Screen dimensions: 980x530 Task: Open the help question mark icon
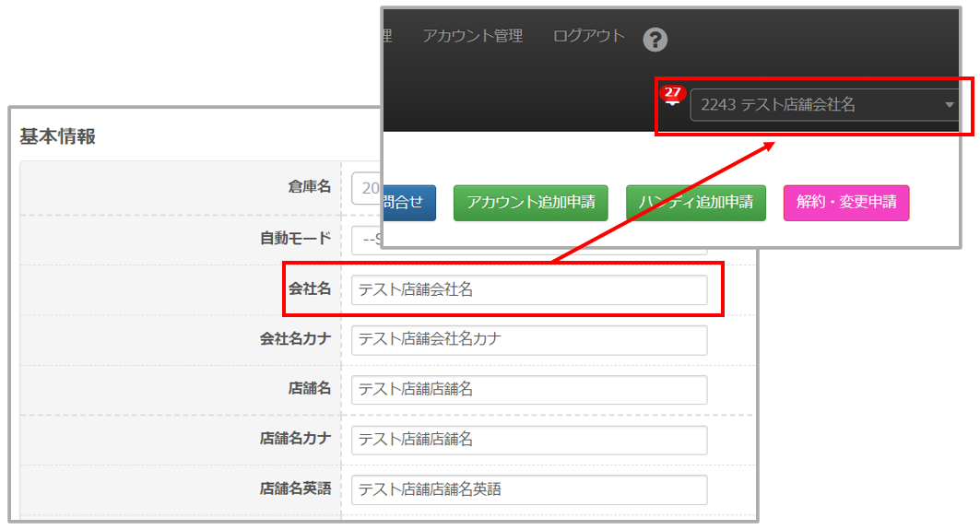pyautogui.click(x=655, y=40)
